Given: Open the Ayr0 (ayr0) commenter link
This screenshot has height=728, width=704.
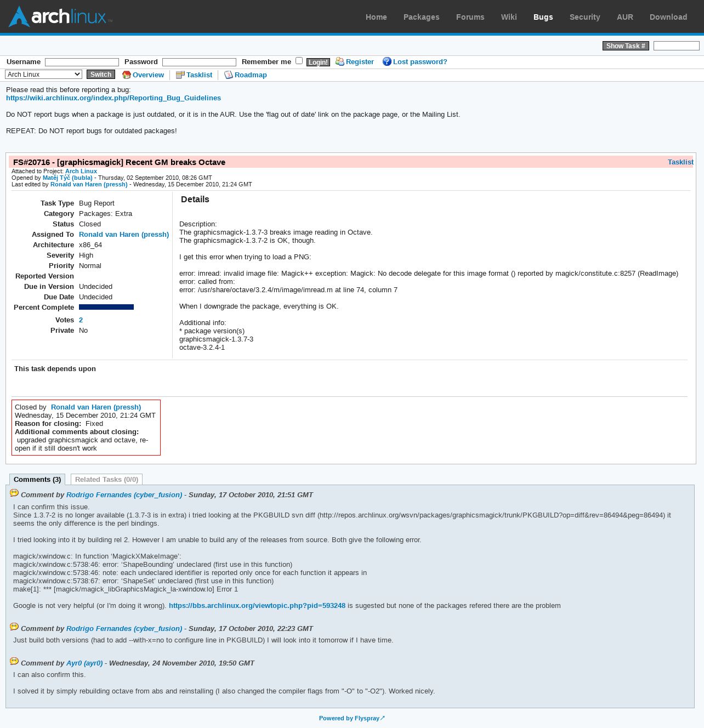Looking at the screenshot, I should pyautogui.click(x=84, y=663).
